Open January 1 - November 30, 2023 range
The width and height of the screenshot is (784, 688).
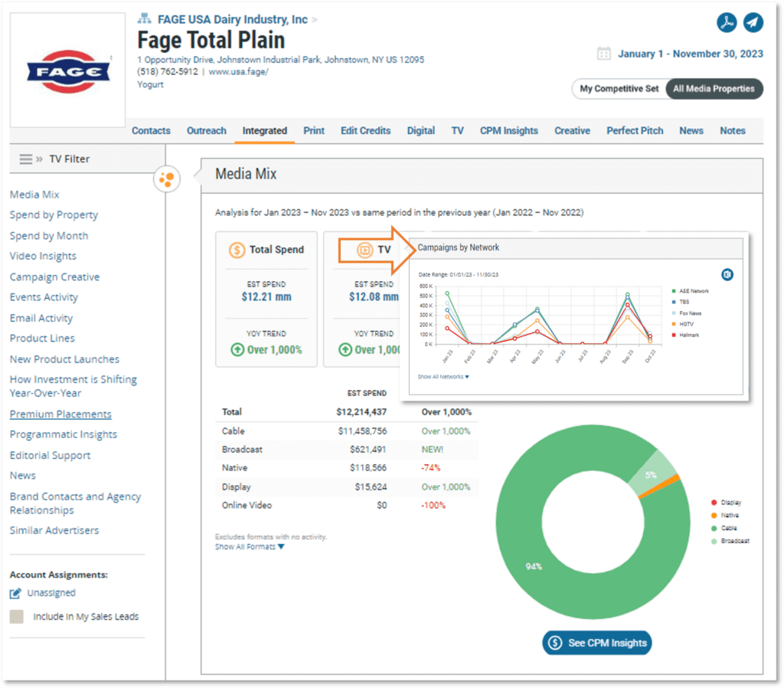click(690, 54)
